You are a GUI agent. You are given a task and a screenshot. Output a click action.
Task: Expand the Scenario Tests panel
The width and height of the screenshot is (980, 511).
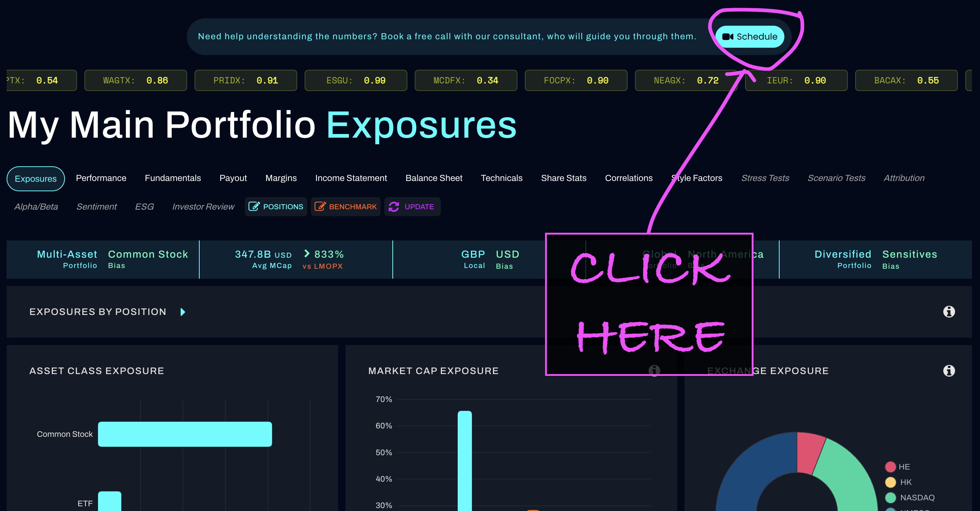pyautogui.click(x=836, y=178)
